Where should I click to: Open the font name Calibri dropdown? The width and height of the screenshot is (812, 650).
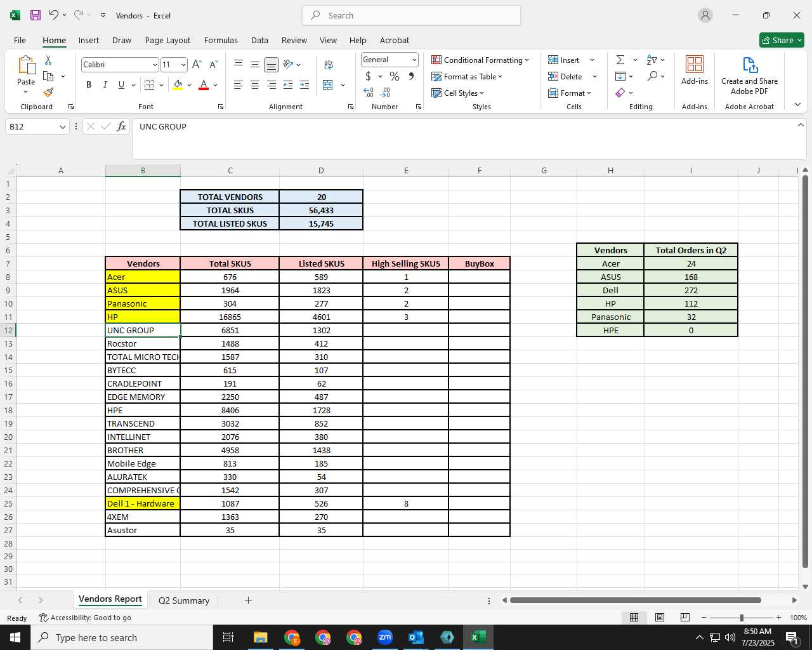coord(155,65)
